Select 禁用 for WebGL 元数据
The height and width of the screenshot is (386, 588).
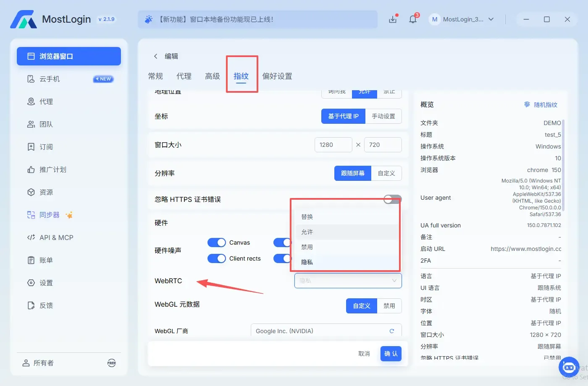tap(389, 306)
